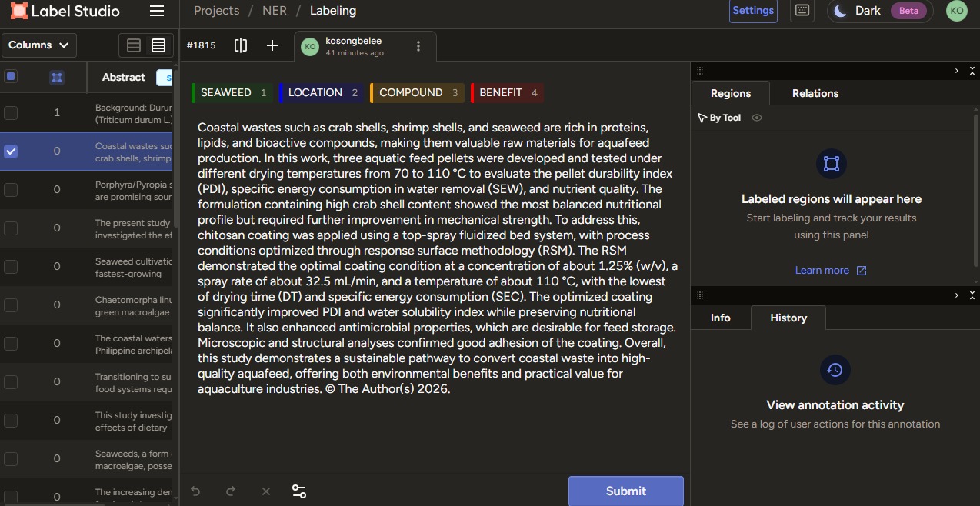Uncheck the Coastal wastes task checkbox
The height and width of the screenshot is (506, 980).
point(11,151)
